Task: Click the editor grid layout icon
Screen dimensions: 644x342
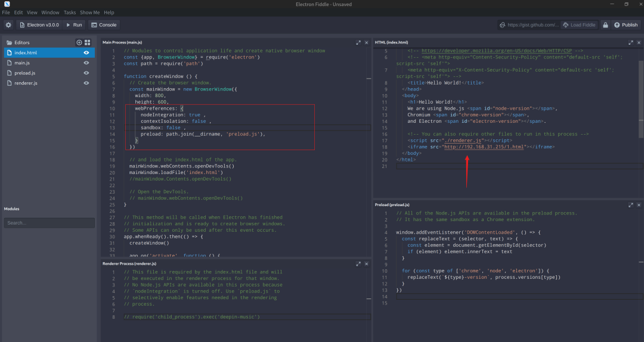Action: [87, 42]
